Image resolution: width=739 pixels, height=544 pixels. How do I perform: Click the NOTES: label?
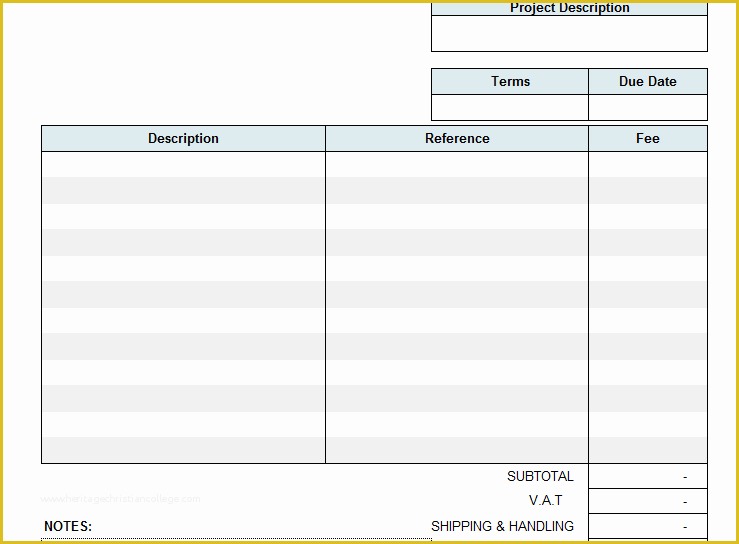point(68,527)
